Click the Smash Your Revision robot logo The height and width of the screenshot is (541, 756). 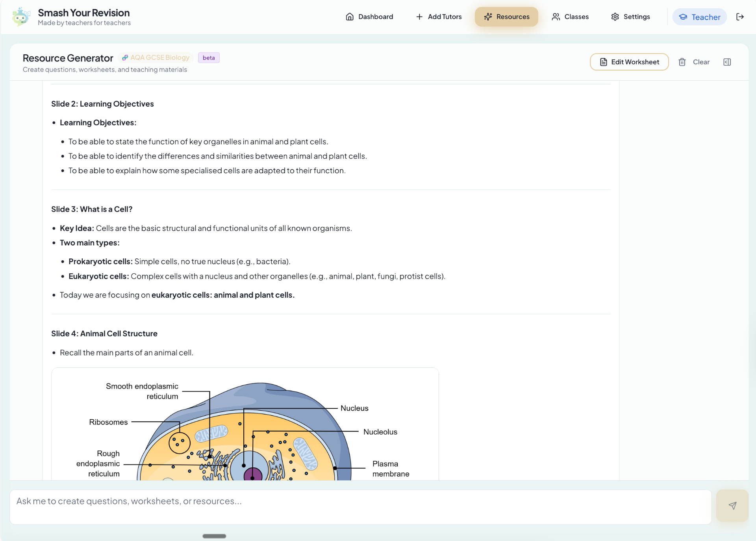coord(21,17)
